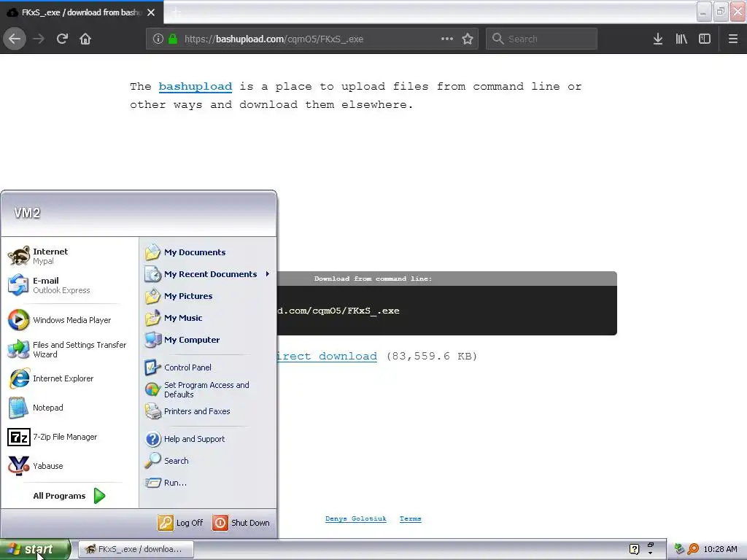Viewport: 747px width, 560px height.
Task: Close the FKxS_.exe browser tab
Action: 151,12
